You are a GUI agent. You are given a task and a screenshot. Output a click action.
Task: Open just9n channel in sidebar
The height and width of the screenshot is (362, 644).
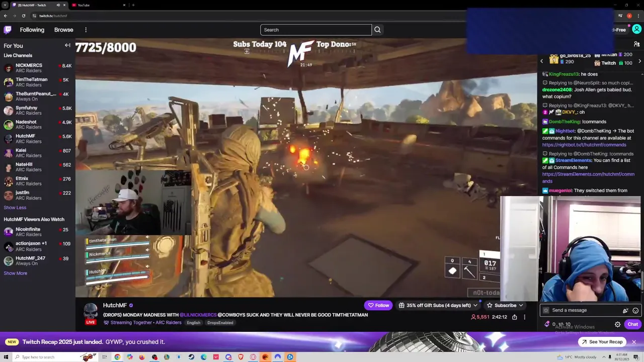tap(38, 195)
